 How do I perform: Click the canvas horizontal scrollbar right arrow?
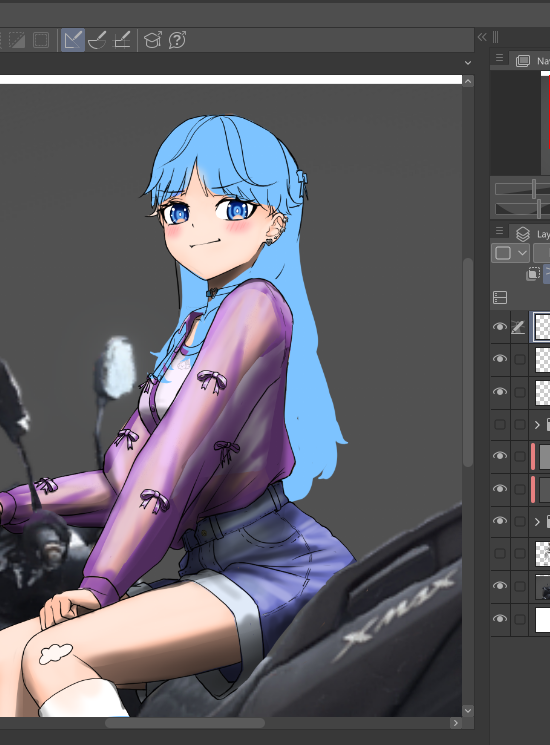(x=455, y=723)
